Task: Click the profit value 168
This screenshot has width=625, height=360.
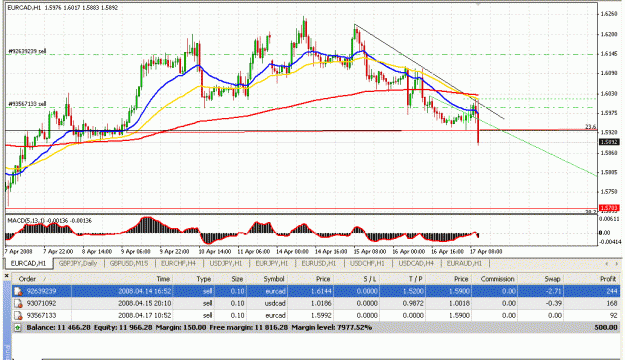Action: coord(611,303)
